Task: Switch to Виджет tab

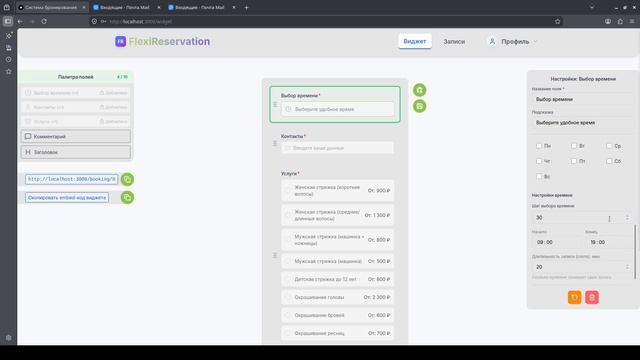Action: (x=415, y=41)
